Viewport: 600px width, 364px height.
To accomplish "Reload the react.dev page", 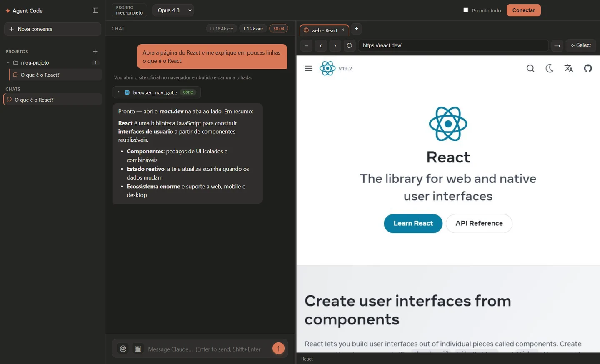I will [350, 45].
